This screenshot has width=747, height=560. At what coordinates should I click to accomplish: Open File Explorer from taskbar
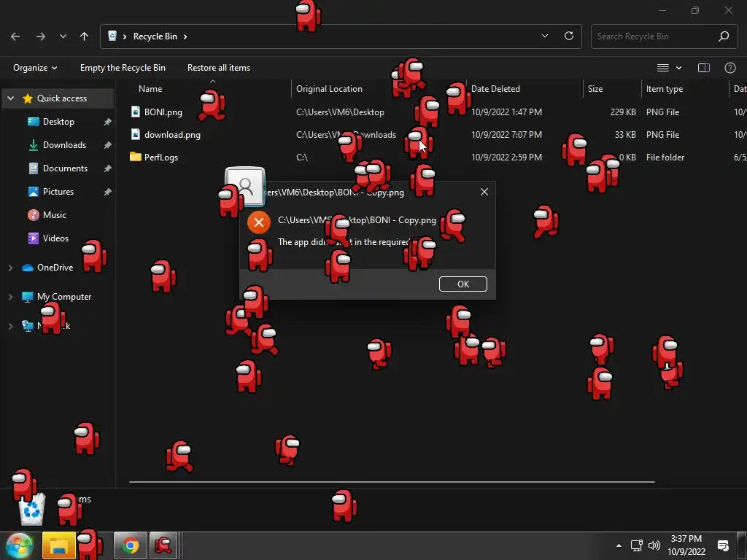(x=58, y=545)
